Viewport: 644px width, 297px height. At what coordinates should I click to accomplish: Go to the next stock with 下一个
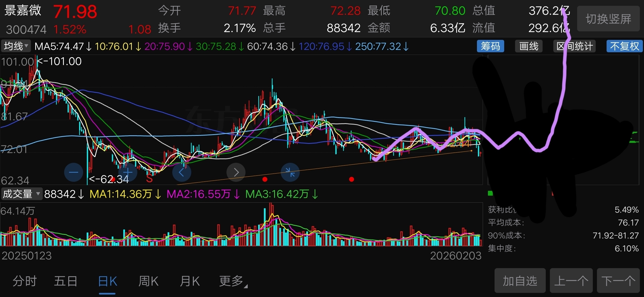pos(618,280)
